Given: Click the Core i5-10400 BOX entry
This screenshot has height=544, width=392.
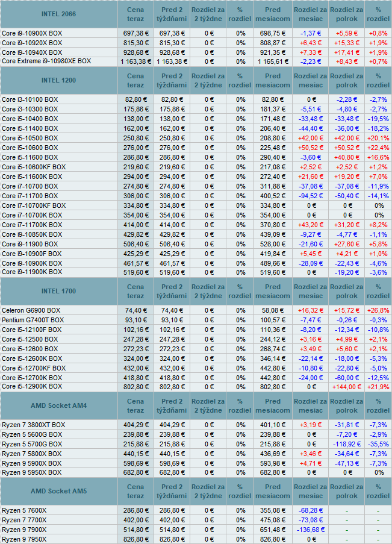Looking at the screenshot, I should (30, 119).
